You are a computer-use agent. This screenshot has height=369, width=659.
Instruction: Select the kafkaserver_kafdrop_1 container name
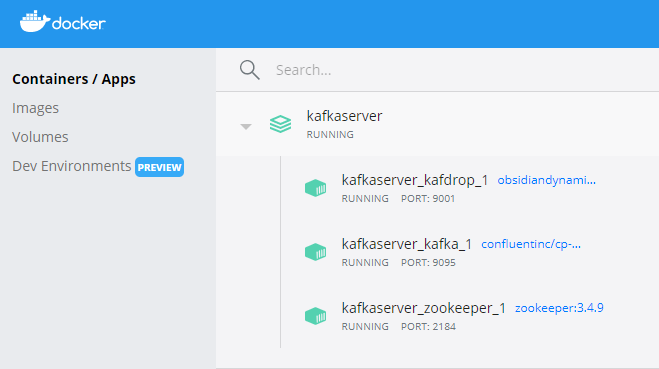tap(415, 180)
